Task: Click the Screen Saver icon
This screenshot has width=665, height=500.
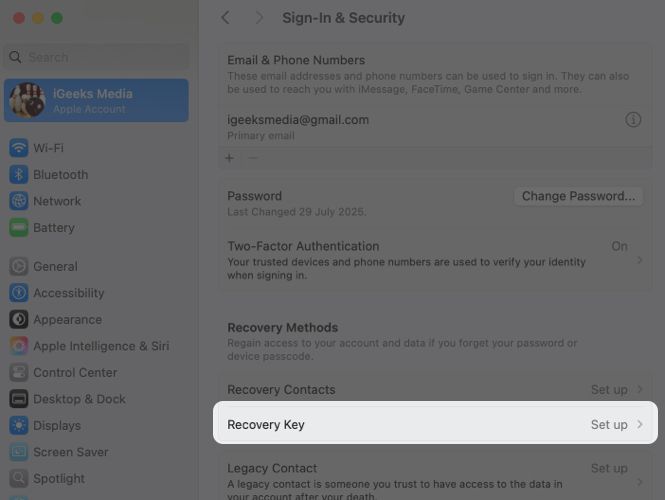Action: (x=19, y=452)
